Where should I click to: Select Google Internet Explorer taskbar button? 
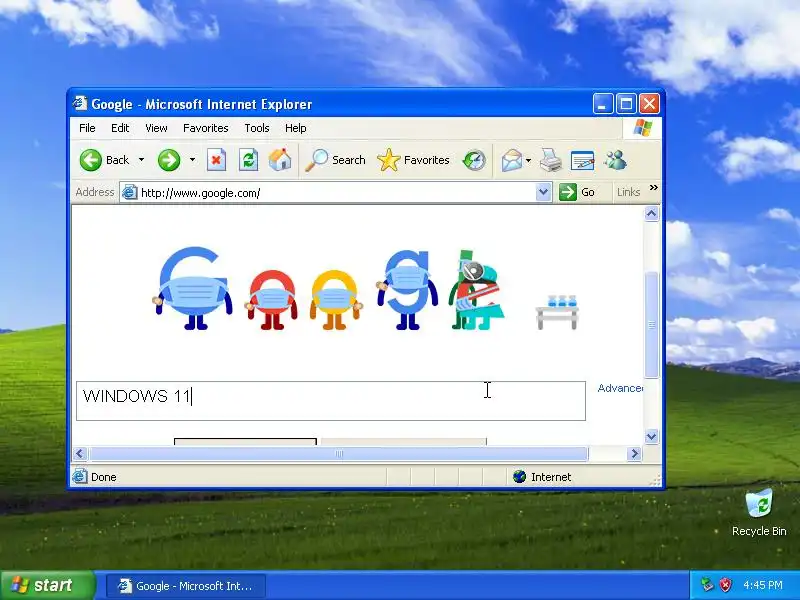click(x=186, y=586)
